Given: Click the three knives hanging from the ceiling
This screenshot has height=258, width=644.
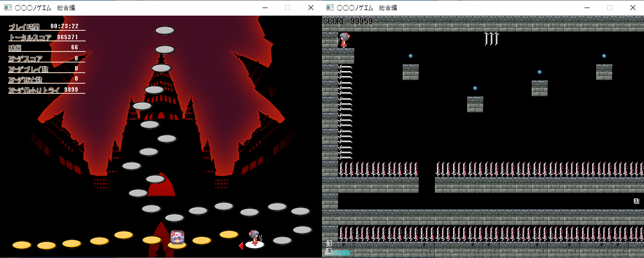Looking at the screenshot, I should tap(491, 39).
